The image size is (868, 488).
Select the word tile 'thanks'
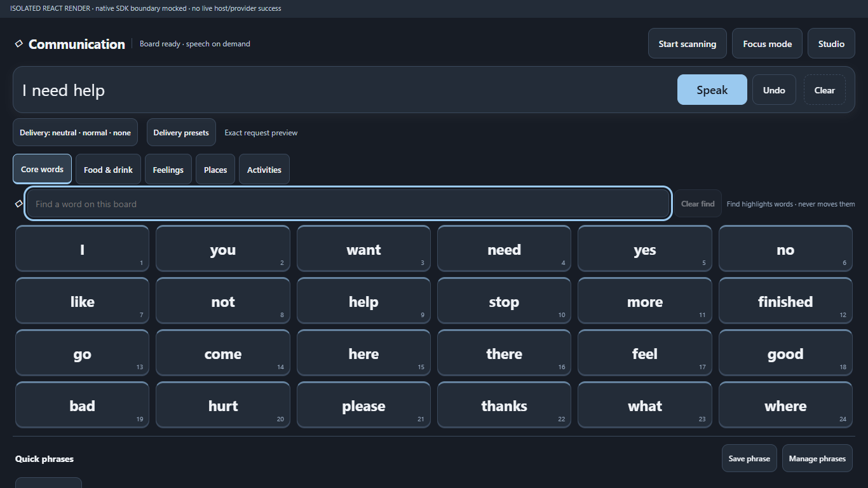point(504,405)
